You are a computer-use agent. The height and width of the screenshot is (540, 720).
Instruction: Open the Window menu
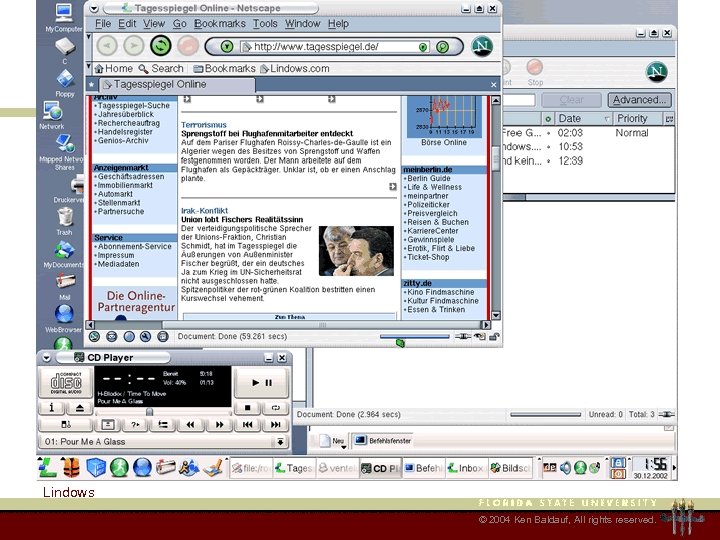[x=302, y=23]
